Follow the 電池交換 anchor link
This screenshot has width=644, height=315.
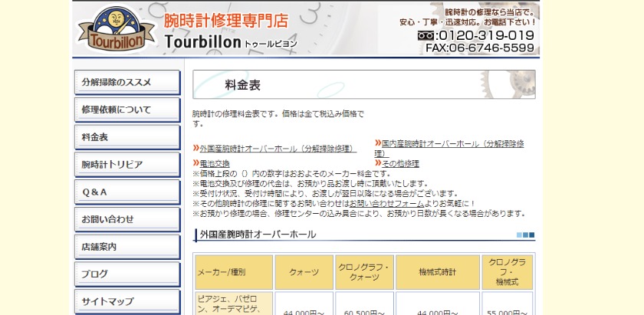pos(215,164)
